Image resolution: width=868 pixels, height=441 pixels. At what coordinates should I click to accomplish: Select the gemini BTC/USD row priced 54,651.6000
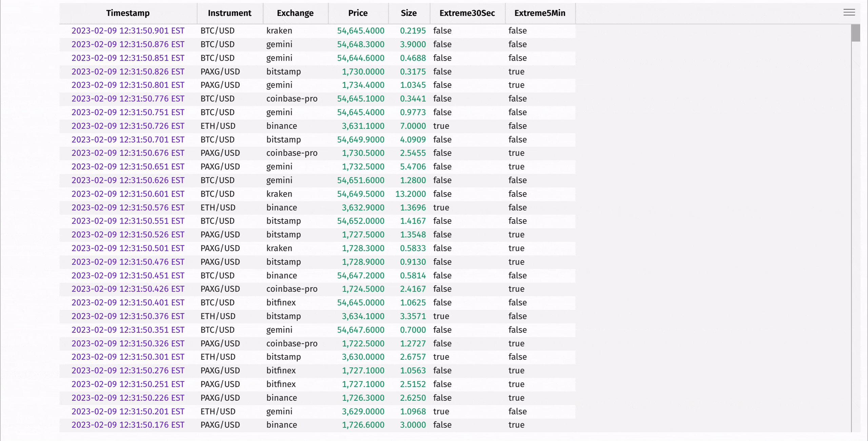279,180
